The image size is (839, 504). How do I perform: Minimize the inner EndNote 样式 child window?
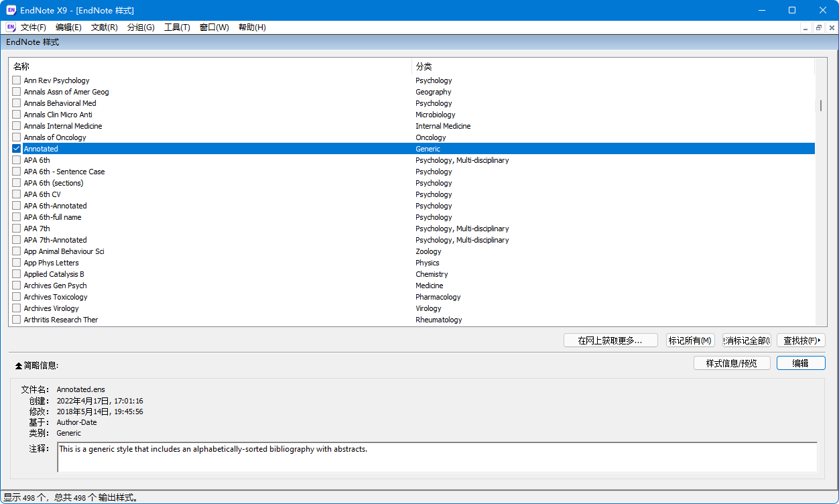(805, 27)
